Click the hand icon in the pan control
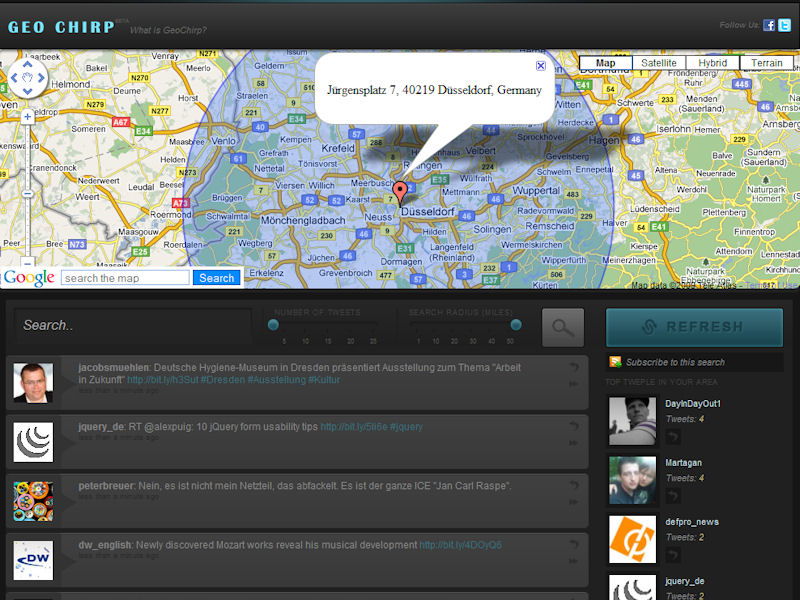The image size is (800, 600). pyautogui.click(x=28, y=78)
